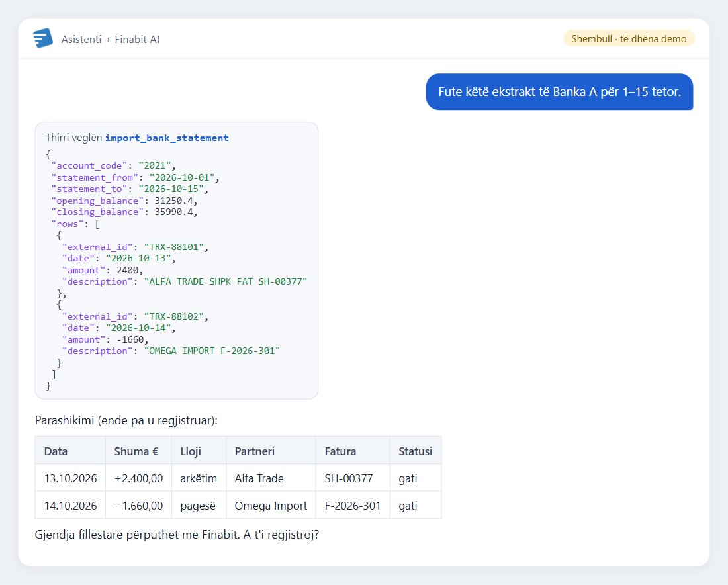728x585 pixels.
Task: Click the external_id TRX-88101
Action: pos(173,247)
